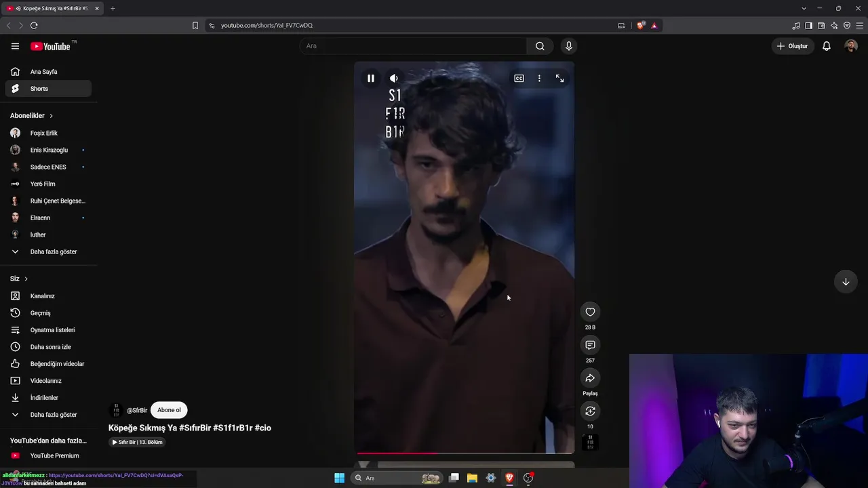
Task: Open the Brave VPN shield icon
Action: pyautogui.click(x=847, y=26)
